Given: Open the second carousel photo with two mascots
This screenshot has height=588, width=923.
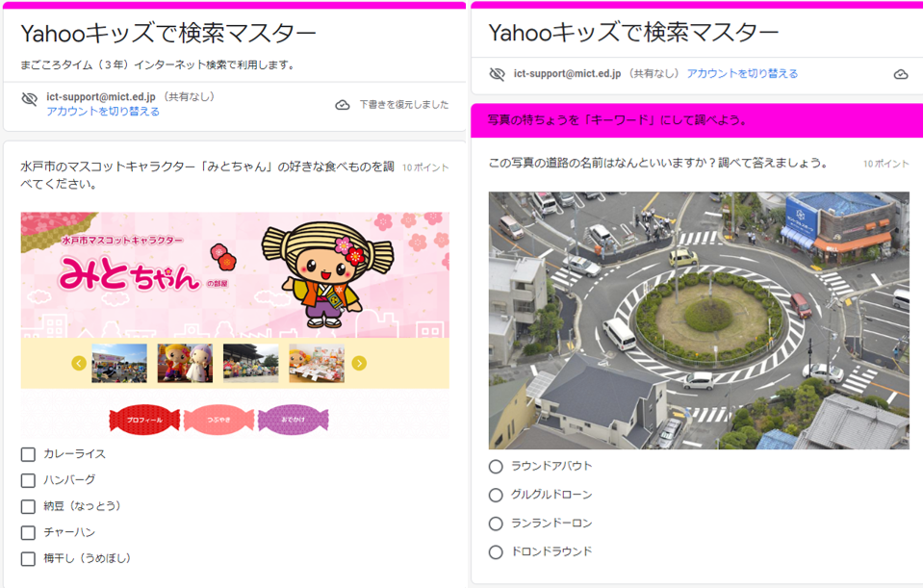Looking at the screenshot, I should click(x=185, y=363).
